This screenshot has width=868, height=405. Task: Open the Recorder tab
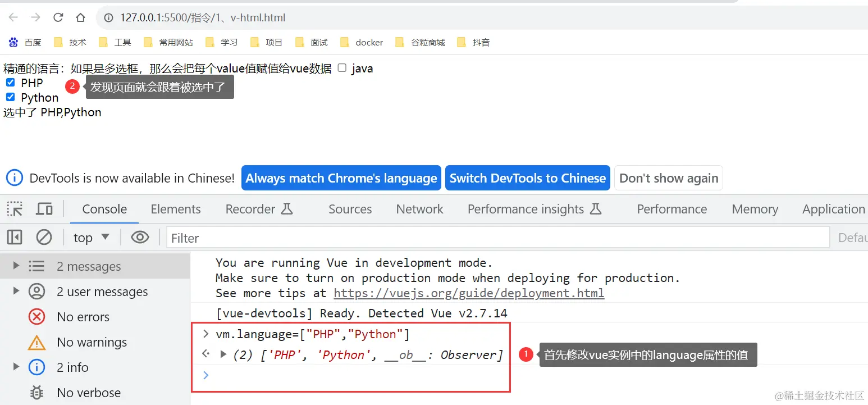click(x=259, y=209)
